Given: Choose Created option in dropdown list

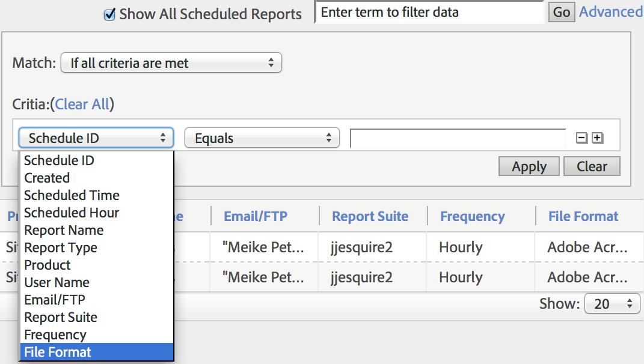Looking at the screenshot, I should point(47,178).
